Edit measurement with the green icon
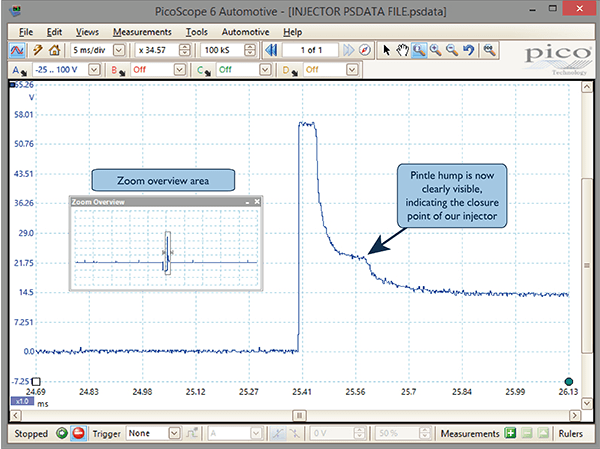Viewport: 600px width, 449px height. [x=543, y=433]
